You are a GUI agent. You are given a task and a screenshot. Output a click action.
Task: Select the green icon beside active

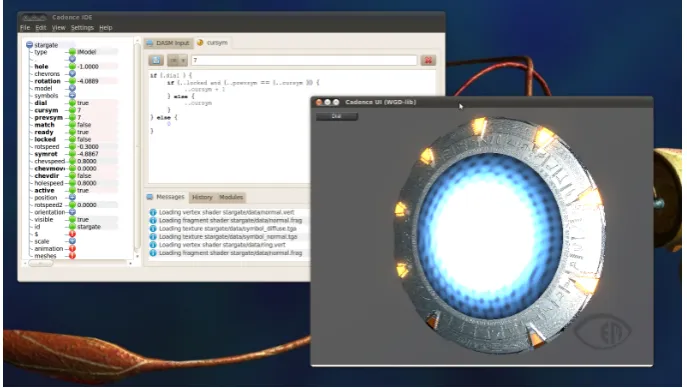[x=72, y=190]
